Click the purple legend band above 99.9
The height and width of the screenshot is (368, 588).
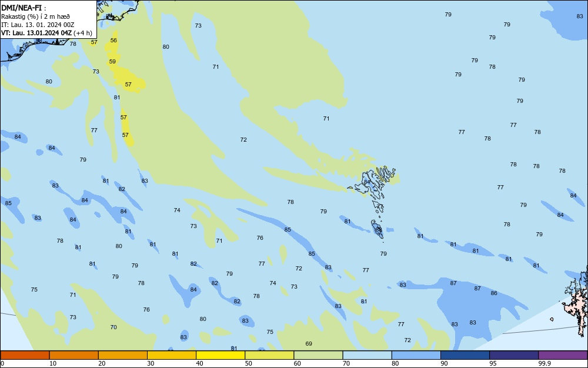(x=563, y=355)
